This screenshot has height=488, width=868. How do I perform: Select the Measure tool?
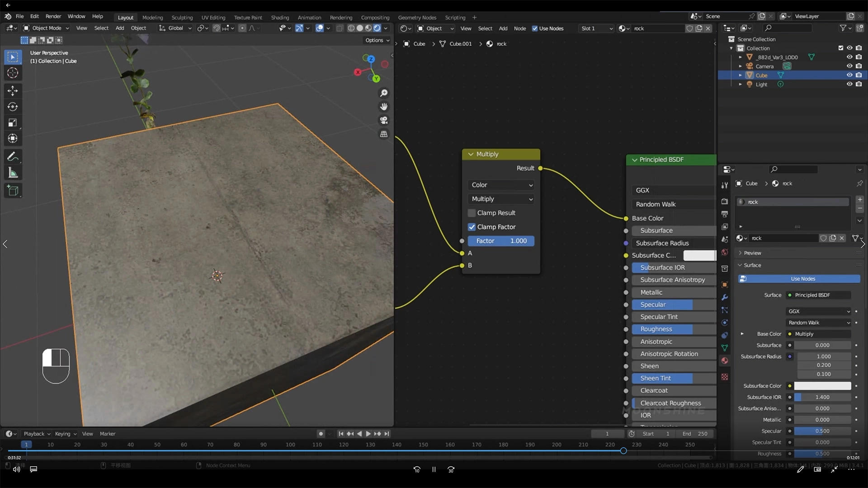pos(13,173)
